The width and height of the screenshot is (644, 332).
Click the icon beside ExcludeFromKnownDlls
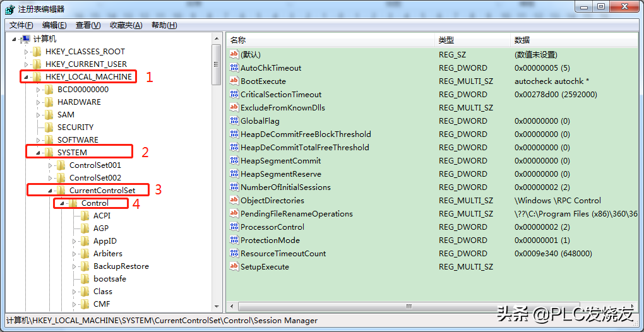click(234, 107)
